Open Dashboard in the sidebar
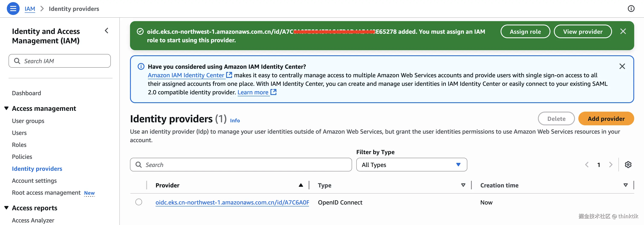The image size is (644, 225). click(26, 93)
